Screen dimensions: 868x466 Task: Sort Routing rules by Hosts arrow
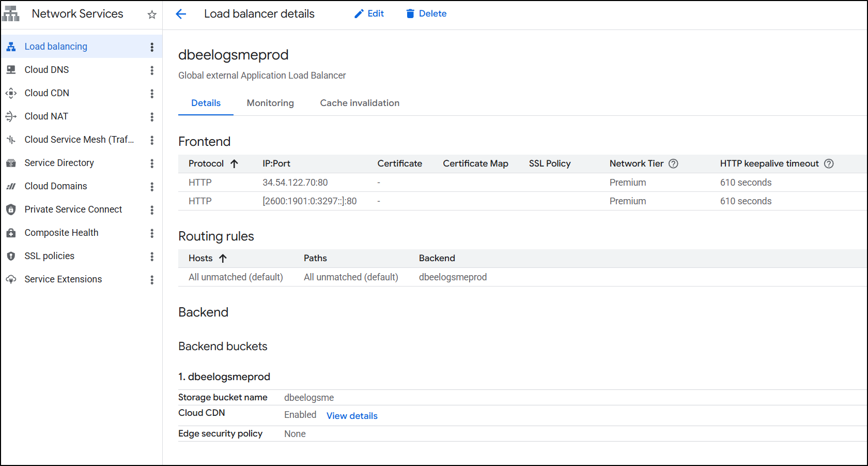(x=223, y=258)
